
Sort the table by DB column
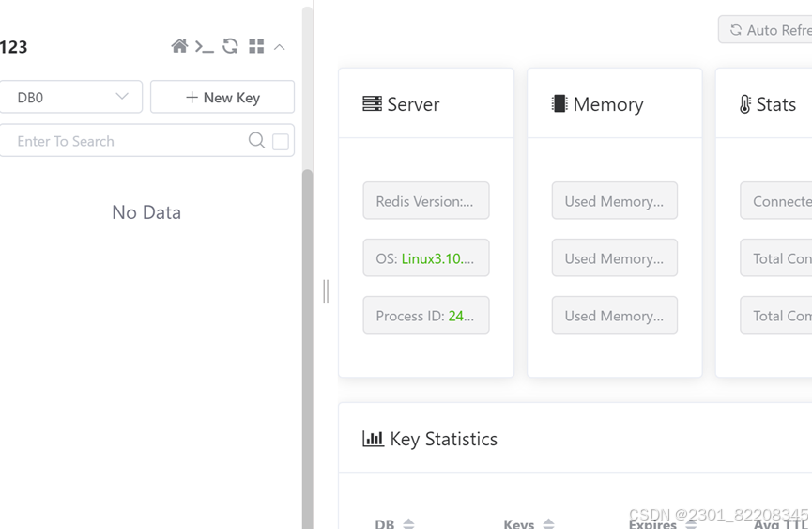tap(408, 523)
